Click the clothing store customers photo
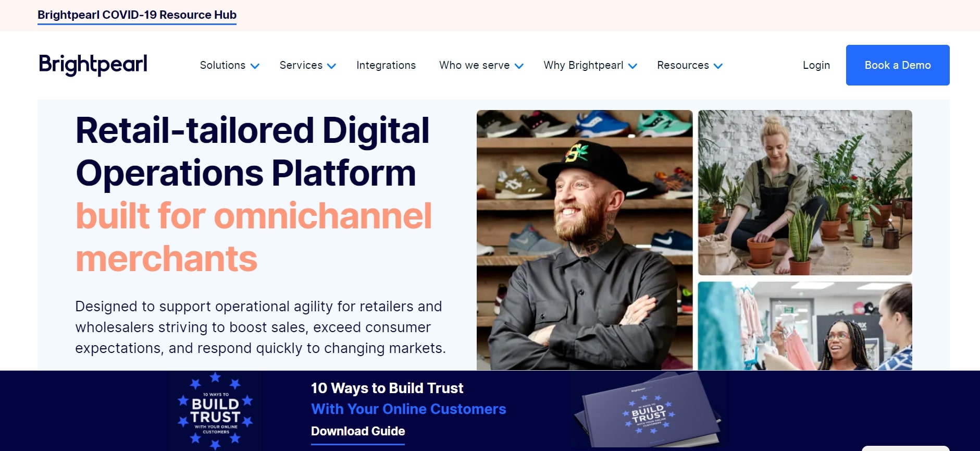 805,326
